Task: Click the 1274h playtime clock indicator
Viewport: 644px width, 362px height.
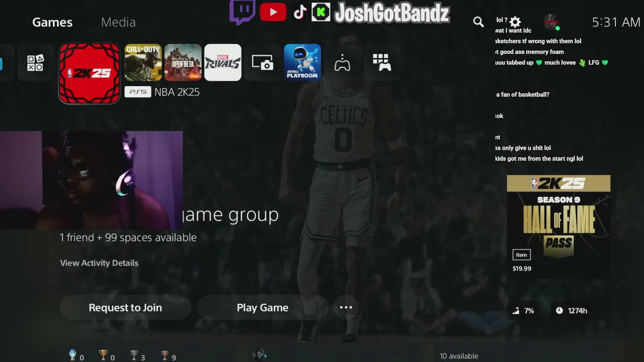Action: pyautogui.click(x=571, y=311)
